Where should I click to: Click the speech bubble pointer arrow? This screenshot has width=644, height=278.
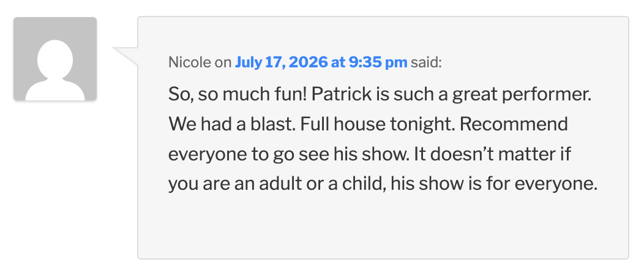coord(125,56)
